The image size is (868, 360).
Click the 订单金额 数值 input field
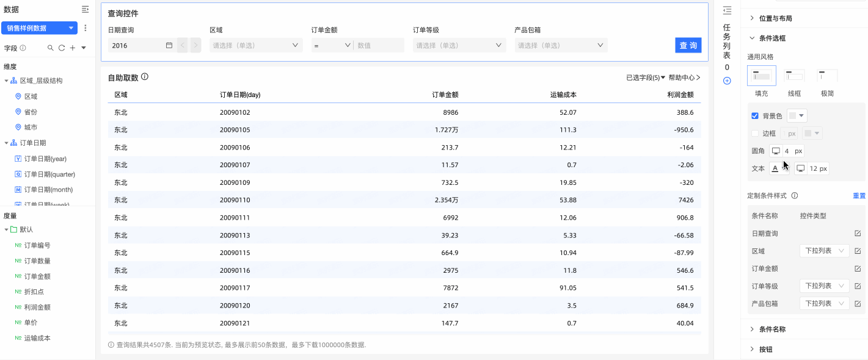[379, 45]
